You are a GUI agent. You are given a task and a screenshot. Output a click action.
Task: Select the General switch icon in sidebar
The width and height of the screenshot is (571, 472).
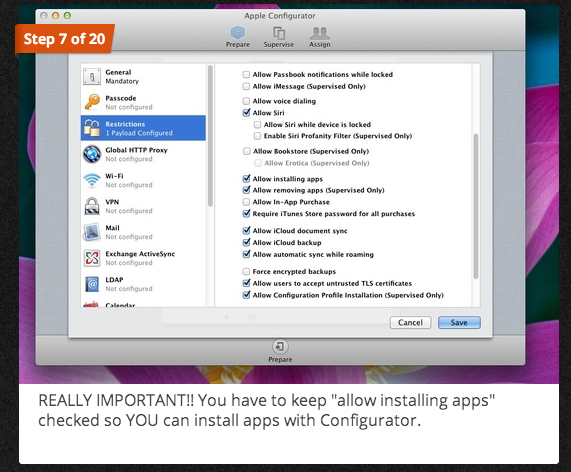(x=92, y=77)
